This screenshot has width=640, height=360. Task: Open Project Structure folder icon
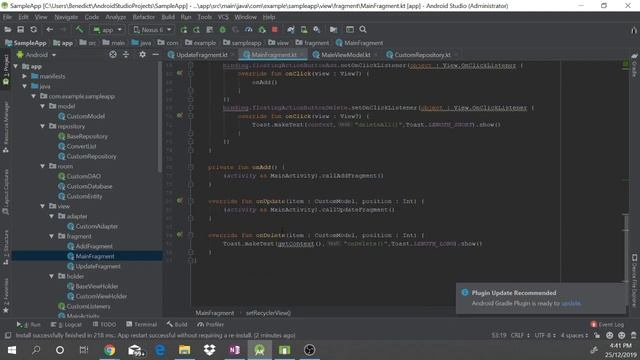(333, 30)
